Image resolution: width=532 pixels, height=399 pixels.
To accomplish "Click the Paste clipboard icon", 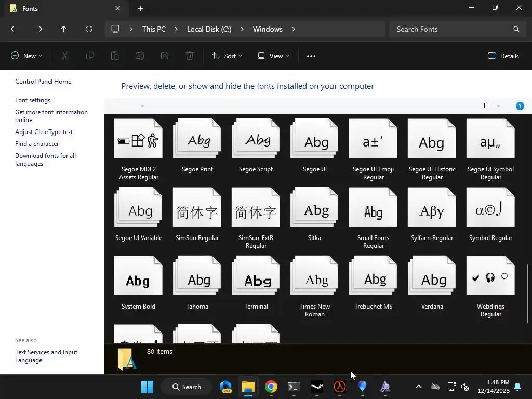I will click(x=115, y=56).
